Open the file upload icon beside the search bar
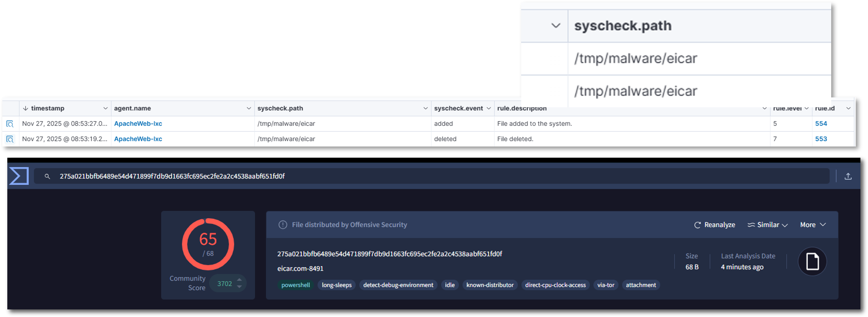This screenshot has height=317, width=868. tap(848, 176)
